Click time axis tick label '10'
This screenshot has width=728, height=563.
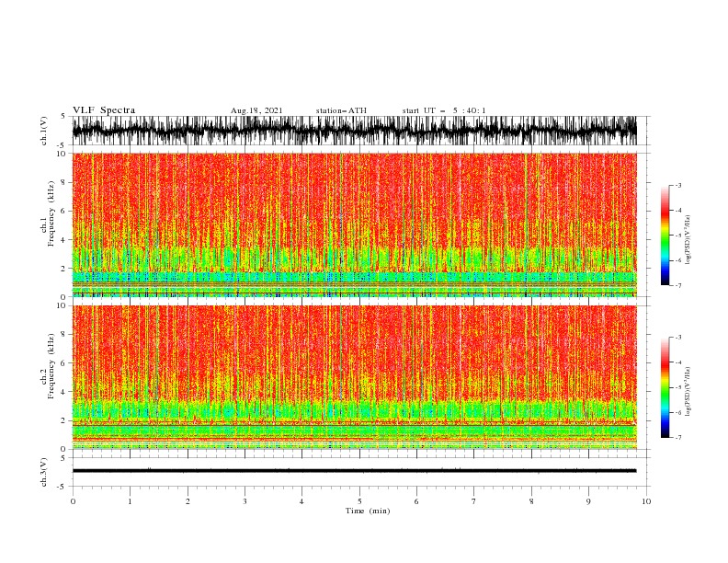[646, 501]
